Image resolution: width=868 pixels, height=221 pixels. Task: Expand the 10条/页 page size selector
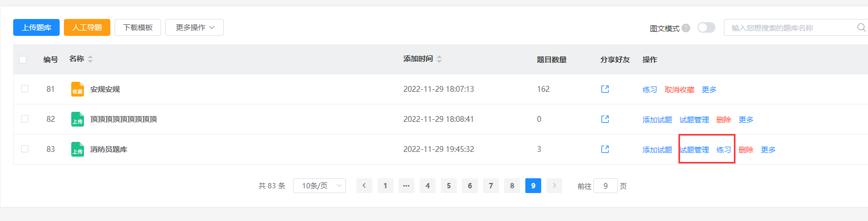(x=319, y=186)
